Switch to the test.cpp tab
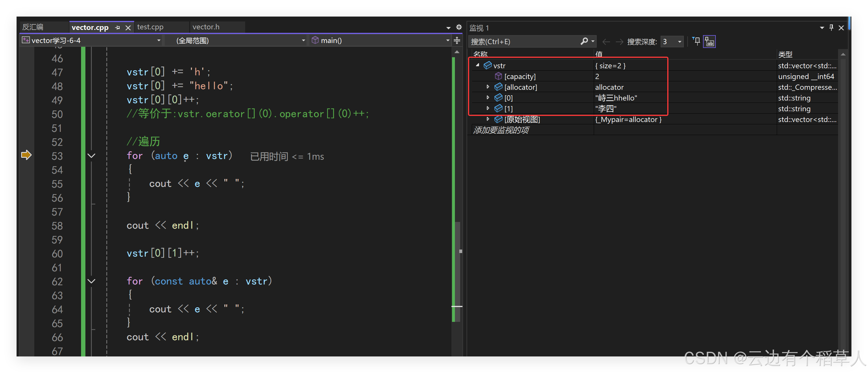The width and height of the screenshot is (868, 373). pyautogui.click(x=150, y=27)
